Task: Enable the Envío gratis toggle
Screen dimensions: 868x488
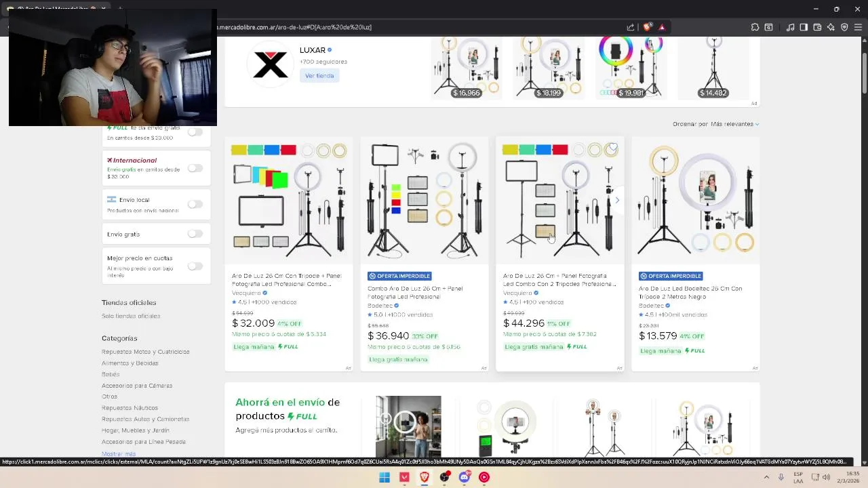Action: click(195, 234)
